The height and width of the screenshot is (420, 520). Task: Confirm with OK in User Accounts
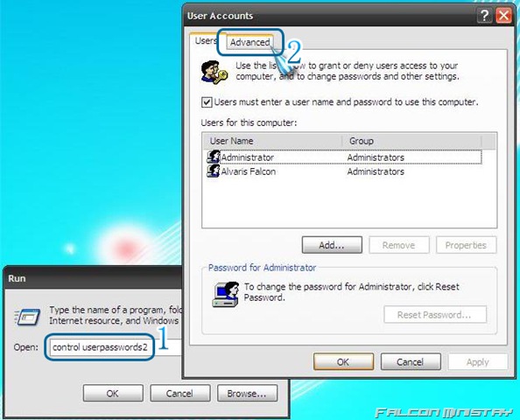coord(343,361)
